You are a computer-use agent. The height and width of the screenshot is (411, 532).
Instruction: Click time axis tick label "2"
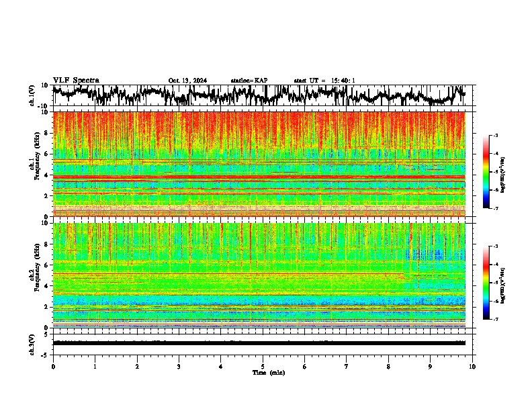point(137,367)
